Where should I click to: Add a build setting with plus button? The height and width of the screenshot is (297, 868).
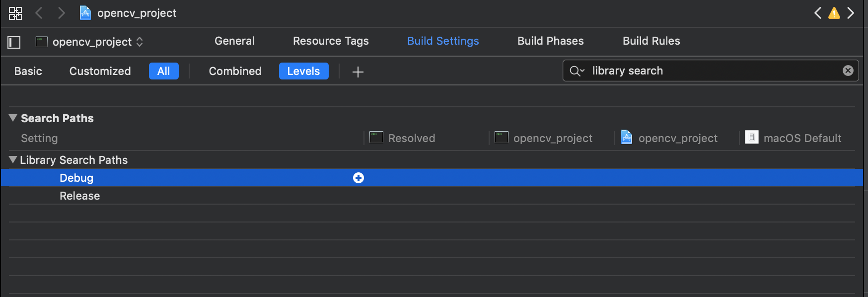pos(358,72)
